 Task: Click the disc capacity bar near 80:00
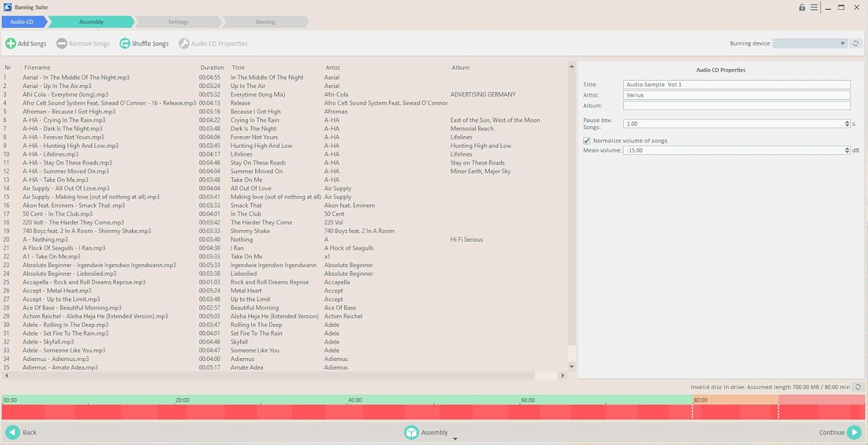point(700,406)
